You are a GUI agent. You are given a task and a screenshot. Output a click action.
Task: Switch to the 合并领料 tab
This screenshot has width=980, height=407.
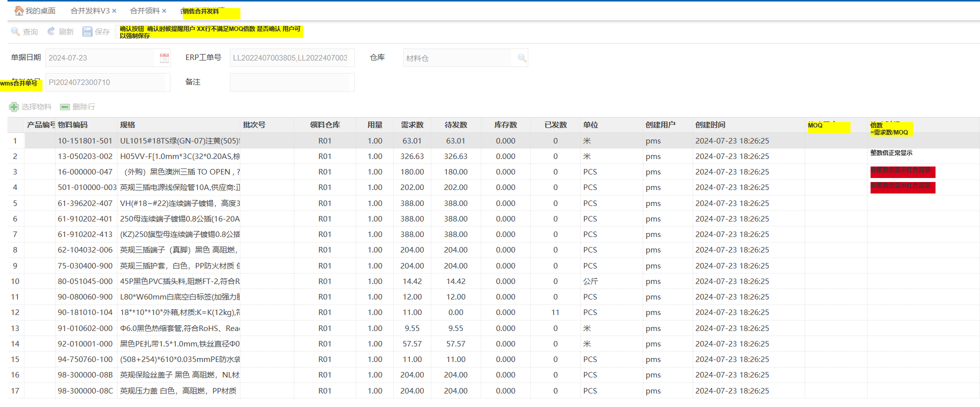coord(145,10)
